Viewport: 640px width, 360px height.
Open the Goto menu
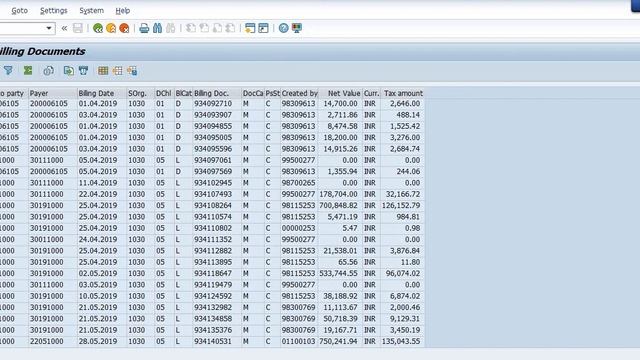point(20,11)
